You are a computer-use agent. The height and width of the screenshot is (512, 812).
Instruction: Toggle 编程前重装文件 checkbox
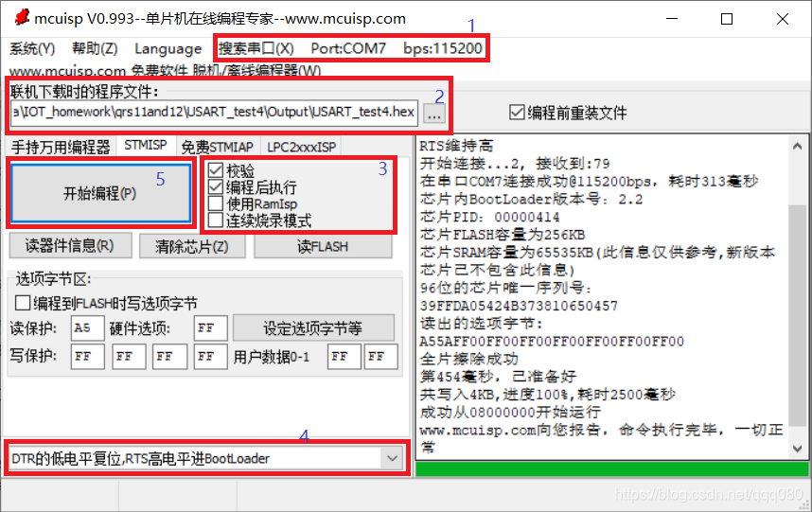[568, 113]
